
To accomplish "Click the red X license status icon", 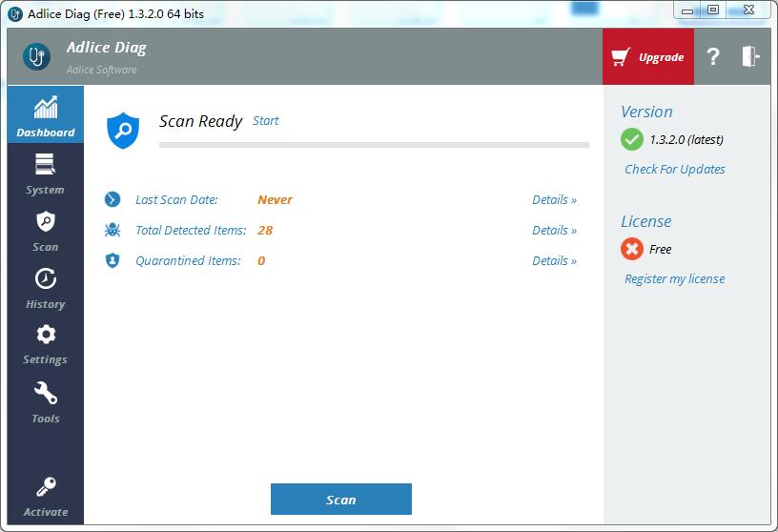I will coord(631,249).
